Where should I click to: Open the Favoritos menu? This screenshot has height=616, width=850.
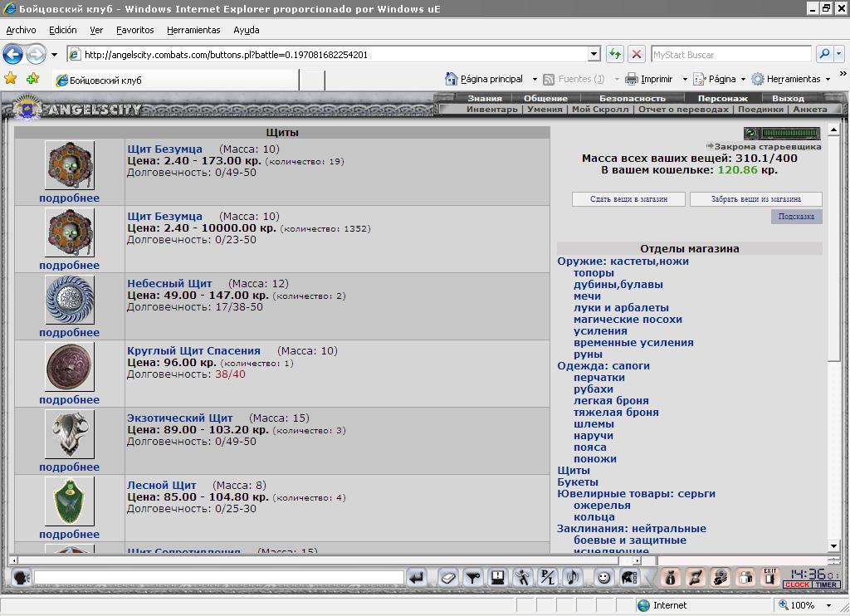click(x=135, y=31)
